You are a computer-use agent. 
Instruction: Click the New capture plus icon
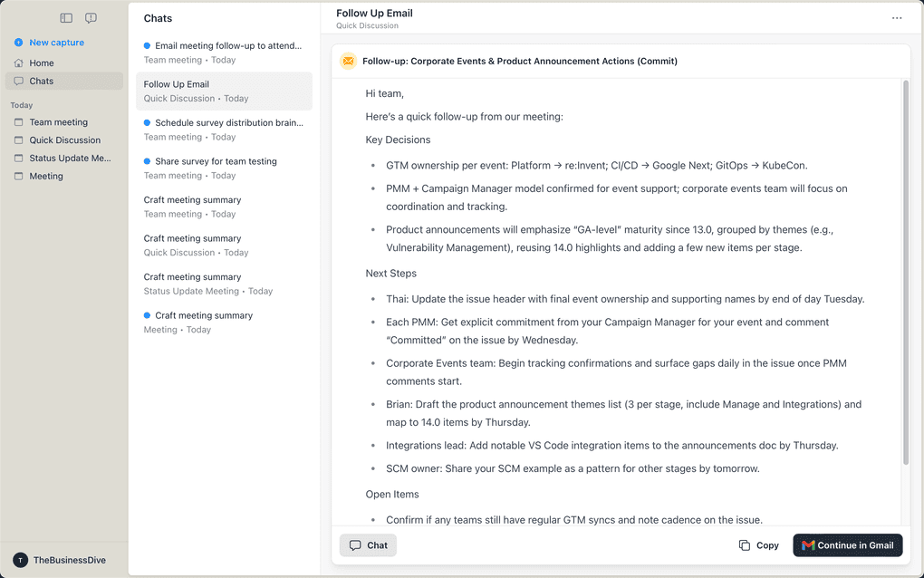point(19,42)
